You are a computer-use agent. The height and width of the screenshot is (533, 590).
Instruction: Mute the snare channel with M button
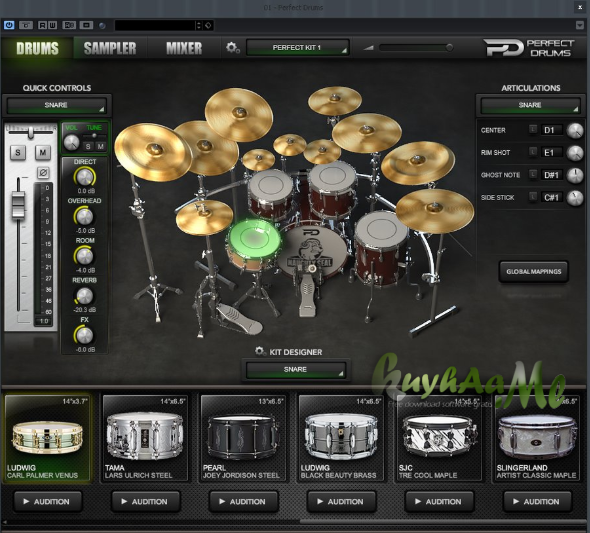pos(43,153)
